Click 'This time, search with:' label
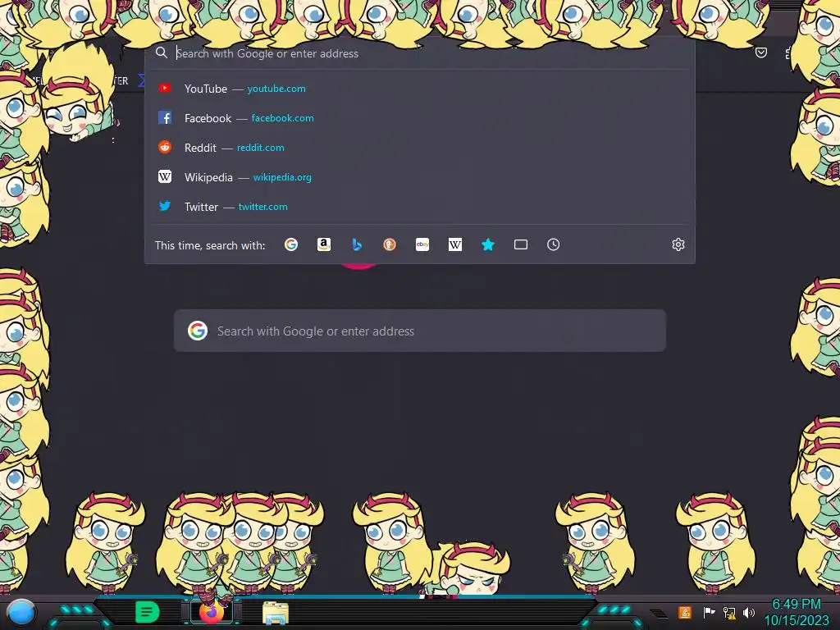The width and height of the screenshot is (840, 630). click(210, 245)
